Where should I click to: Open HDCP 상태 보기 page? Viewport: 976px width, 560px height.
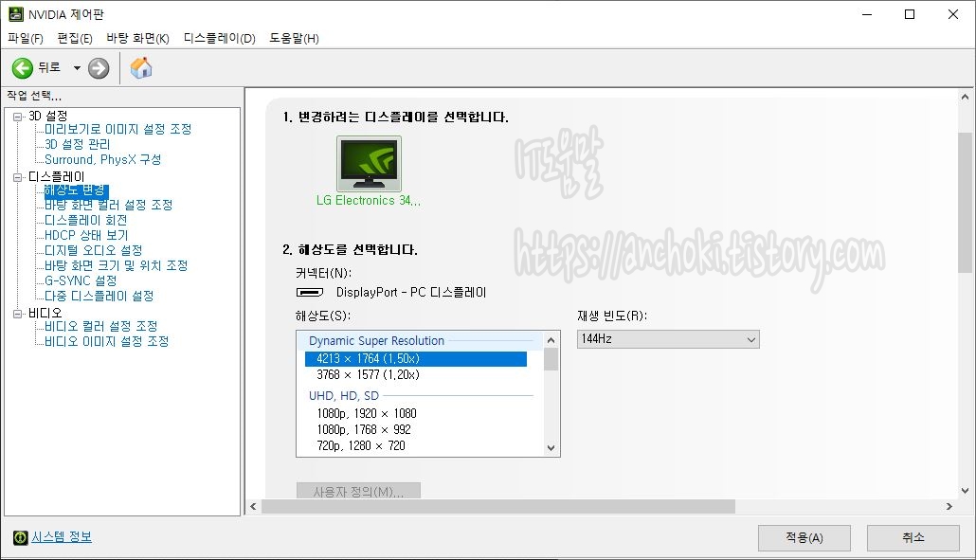coord(86,235)
